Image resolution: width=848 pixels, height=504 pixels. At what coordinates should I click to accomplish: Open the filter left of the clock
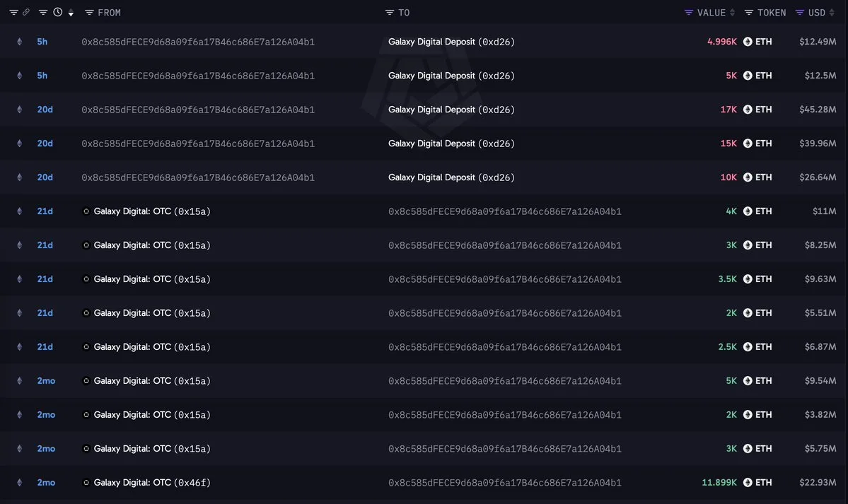pyautogui.click(x=42, y=13)
